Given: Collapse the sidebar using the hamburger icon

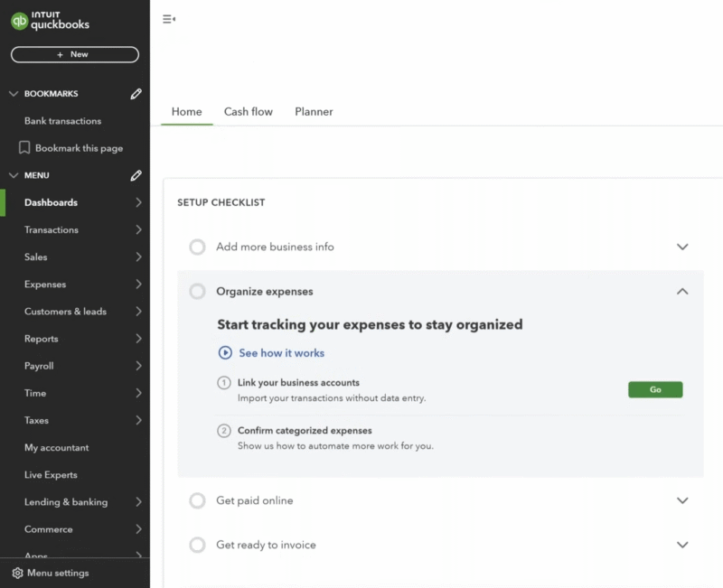Looking at the screenshot, I should coord(169,18).
